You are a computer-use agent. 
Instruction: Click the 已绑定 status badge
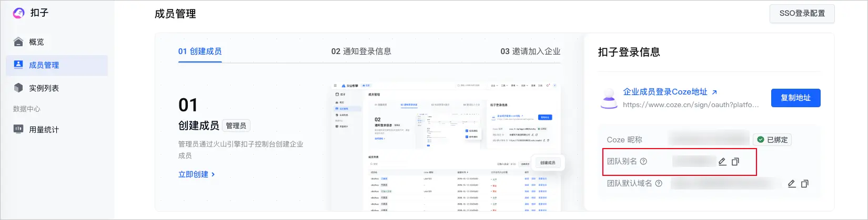coord(772,140)
